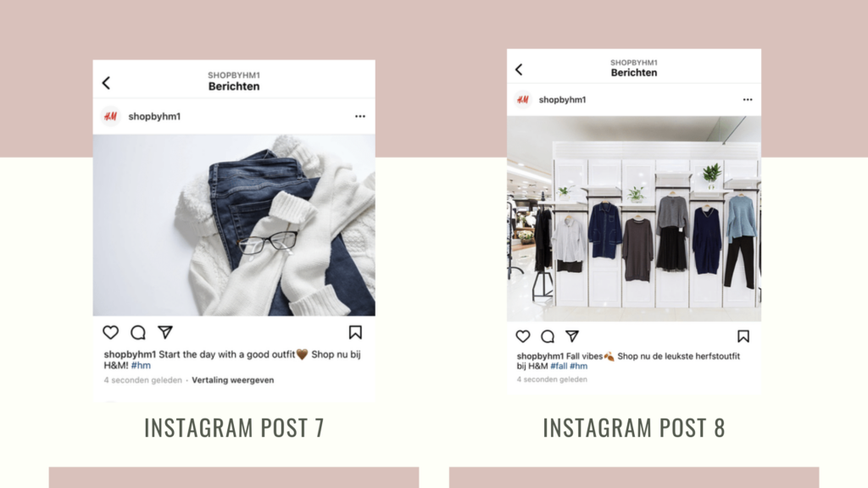Open the jeans and white sweater photo

234,225
